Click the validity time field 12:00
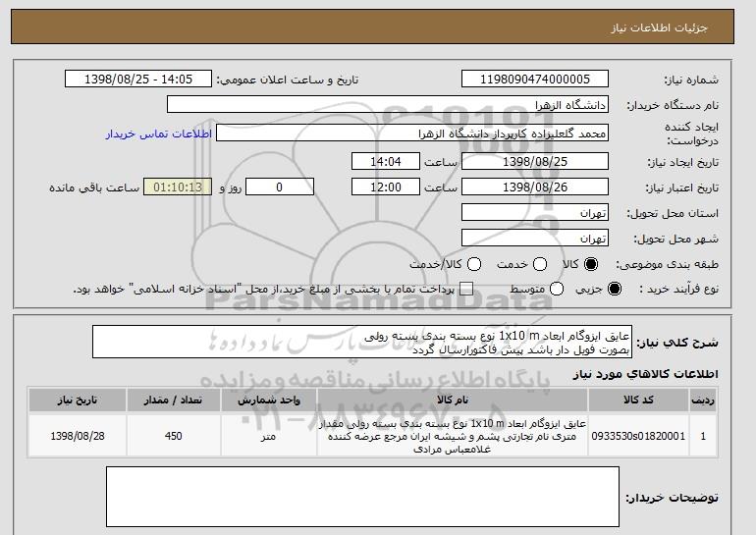 tap(386, 187)
